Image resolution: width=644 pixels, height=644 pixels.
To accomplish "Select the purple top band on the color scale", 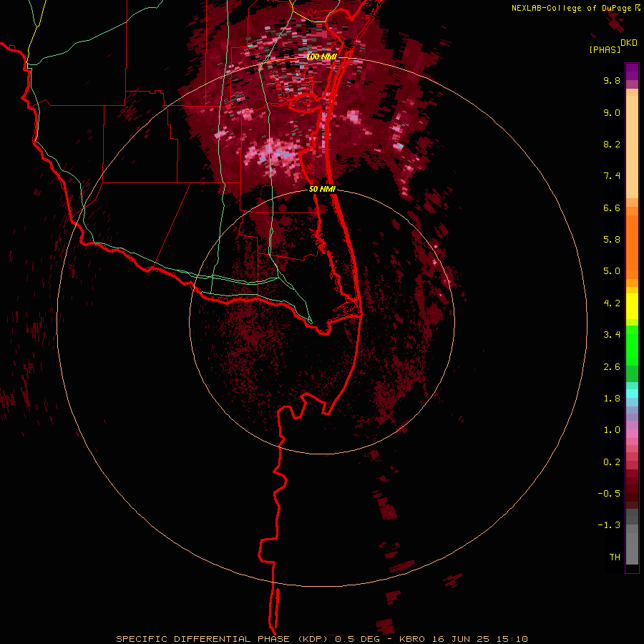I will tap(632, 72).
